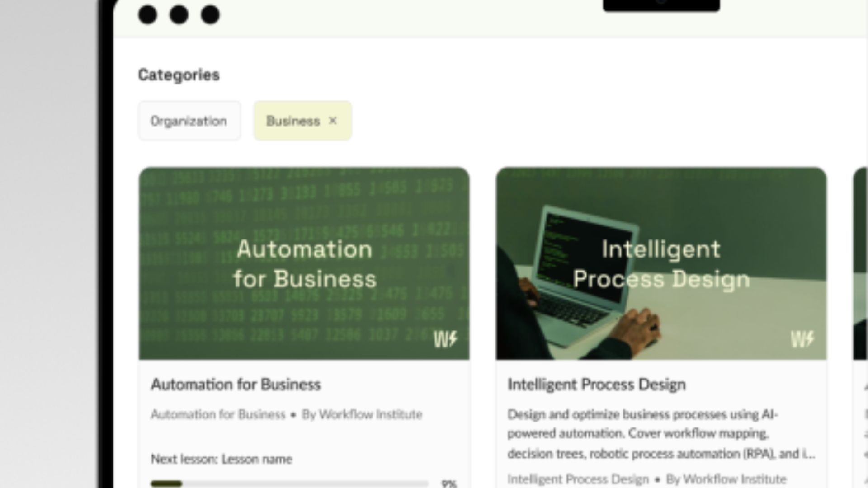The height and width of the screenshot is (488, 868).
Task: Click the Automation course progress bar
Action: click(x=289, y=483)
